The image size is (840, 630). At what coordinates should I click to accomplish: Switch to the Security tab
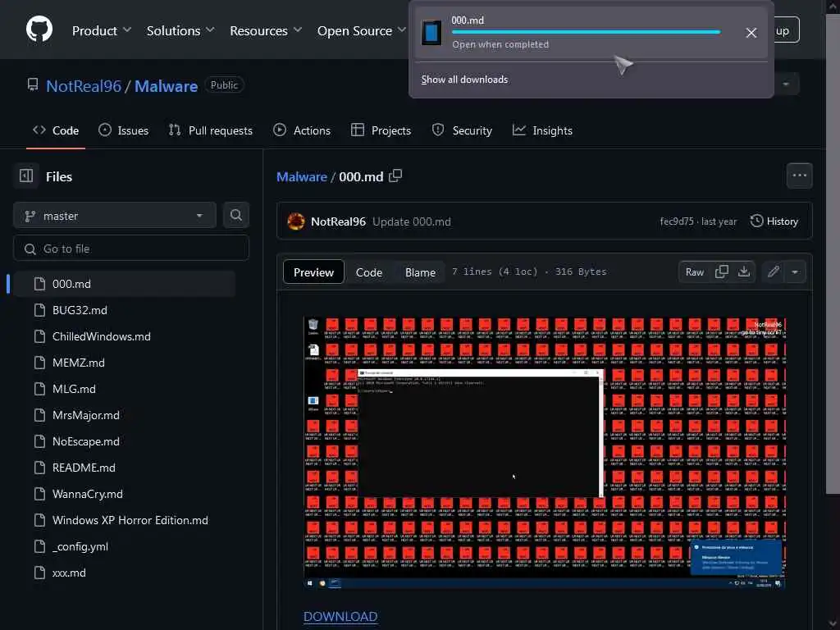[x=462, y=130]
